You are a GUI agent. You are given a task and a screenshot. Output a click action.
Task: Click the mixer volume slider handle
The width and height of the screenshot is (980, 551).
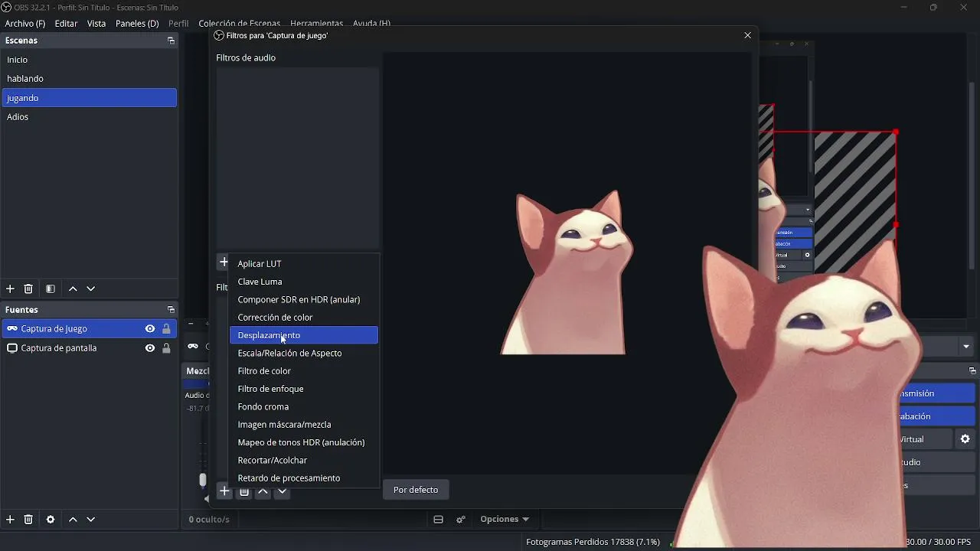point(203,480)
